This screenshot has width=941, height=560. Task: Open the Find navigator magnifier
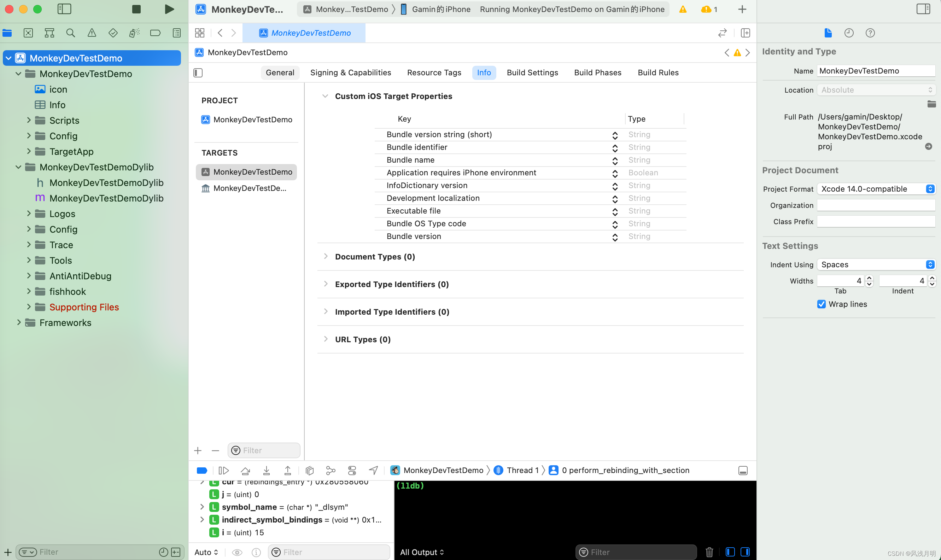tap(71, 33)
